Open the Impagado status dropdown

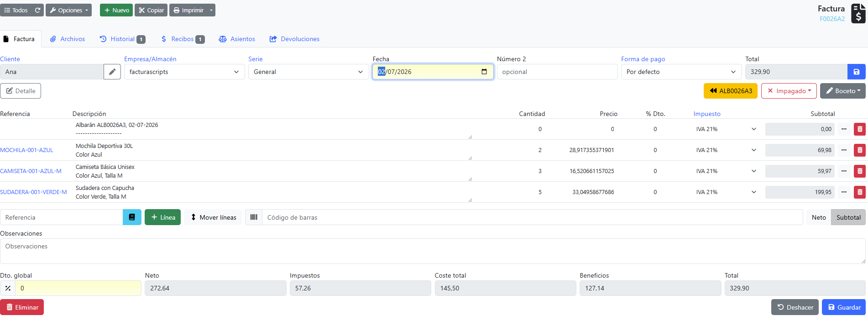point(789,91)
